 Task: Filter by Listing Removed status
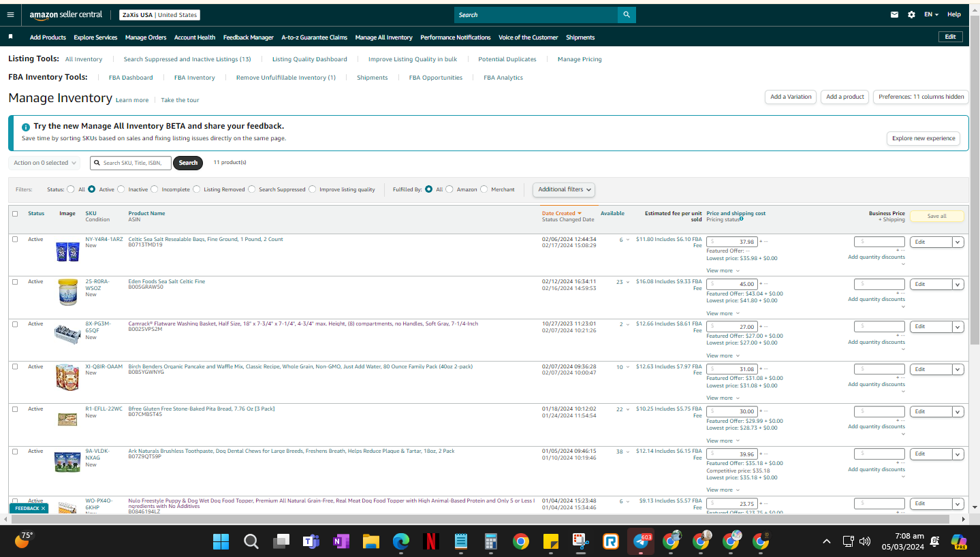196,189
